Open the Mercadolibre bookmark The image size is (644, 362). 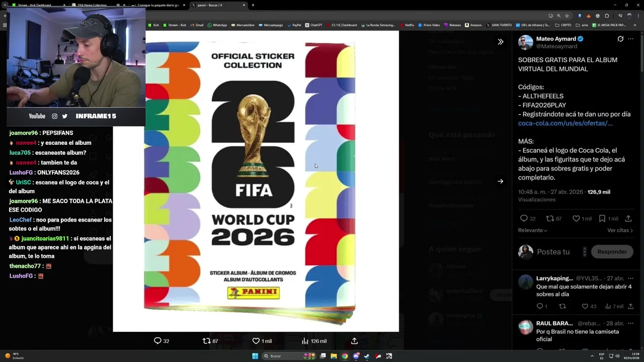point(243,25)
